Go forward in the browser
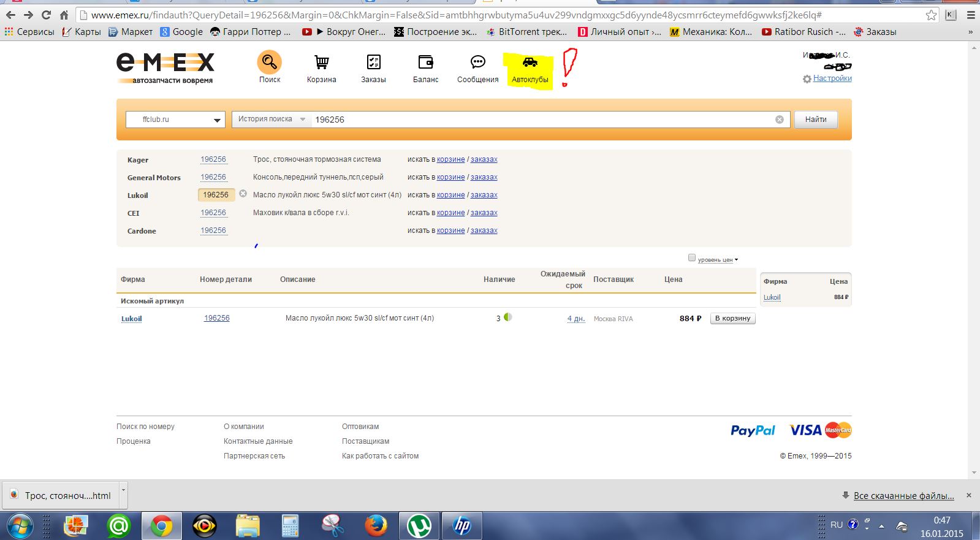Viewport: 980px width, 540px height. coord(28,15)
